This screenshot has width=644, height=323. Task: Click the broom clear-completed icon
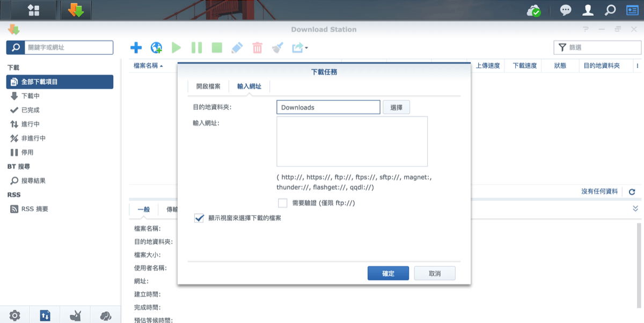pos(277,48)
